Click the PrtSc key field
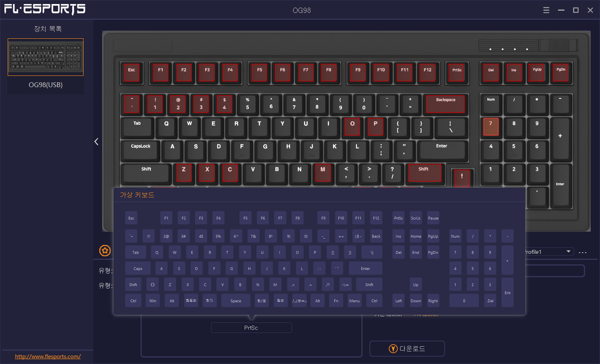This screenshot has width=600, height=364. (x=251, y=328)
